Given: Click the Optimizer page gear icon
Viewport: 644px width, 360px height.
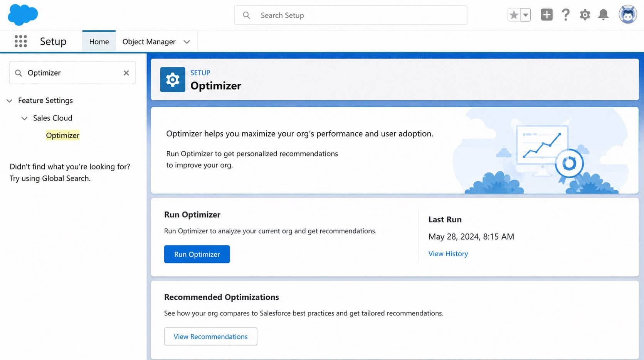Looking at the screenshot, I should point(173,79).
